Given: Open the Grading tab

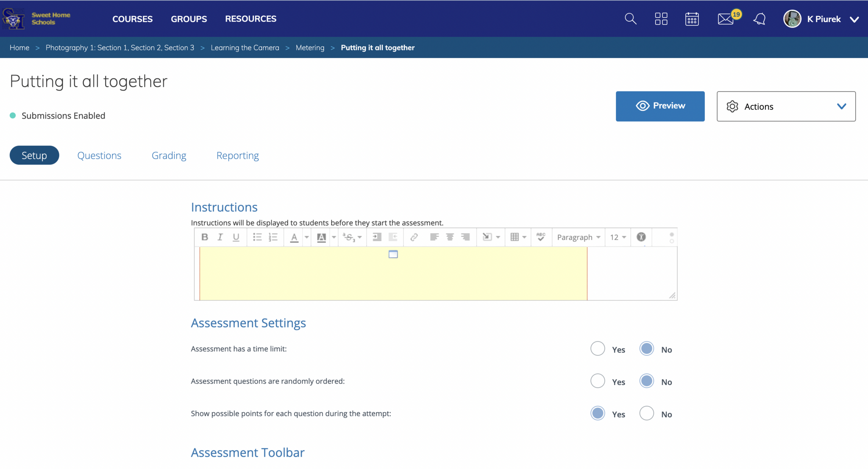Looking at the screenshot, I should pyautogui.click(x=169, y=155).
